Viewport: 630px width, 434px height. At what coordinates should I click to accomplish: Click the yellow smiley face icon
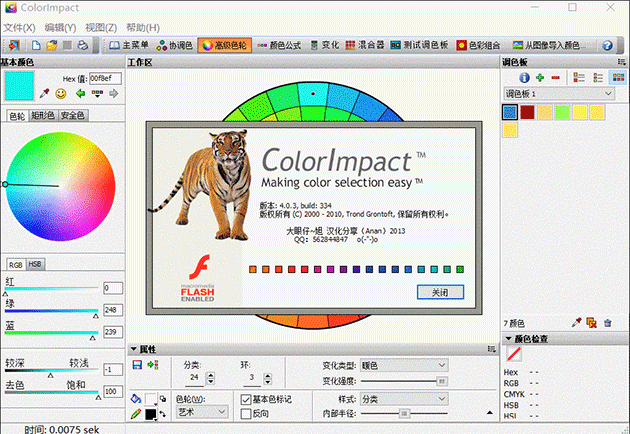[61, 94]
